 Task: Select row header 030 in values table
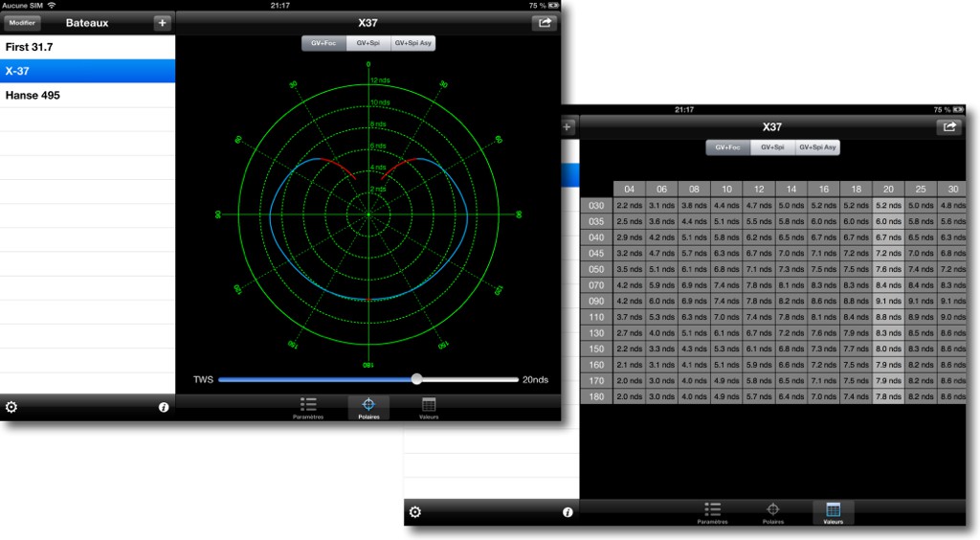pos(596,206)
